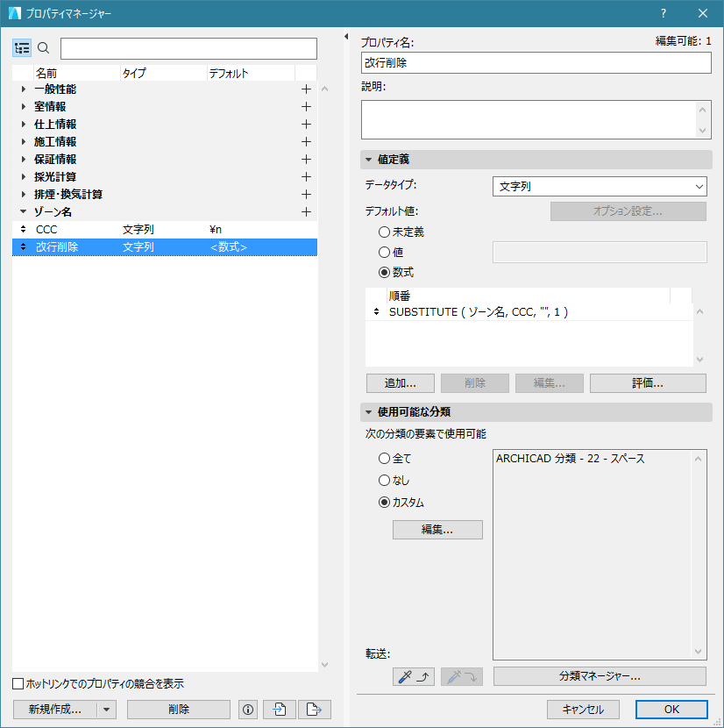Click 編集... under カスタム
The width and height of the screenshot is (724, 728).
(437, 530)
